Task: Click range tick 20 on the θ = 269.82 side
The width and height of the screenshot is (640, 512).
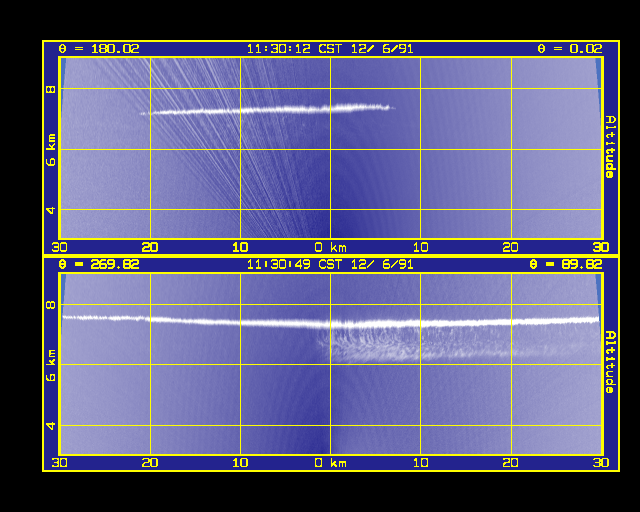Action: (x=150, y=463)
